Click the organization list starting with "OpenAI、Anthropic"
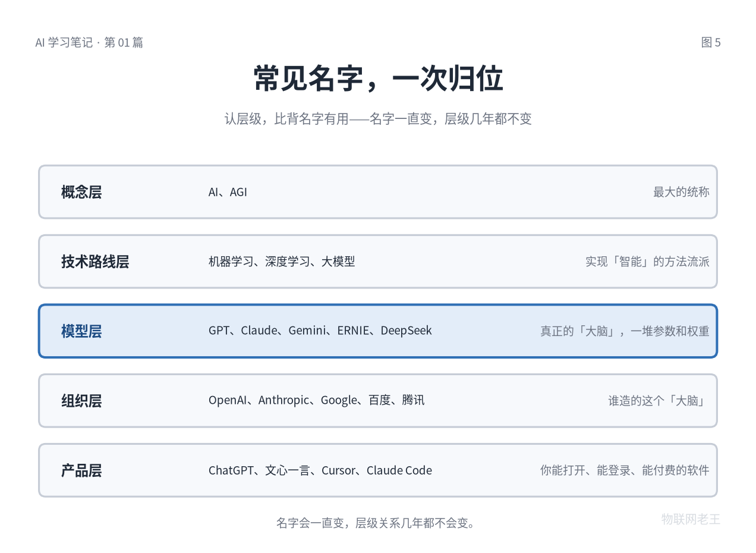This screenshot has height=553, width=756. (x=317, y=400)
